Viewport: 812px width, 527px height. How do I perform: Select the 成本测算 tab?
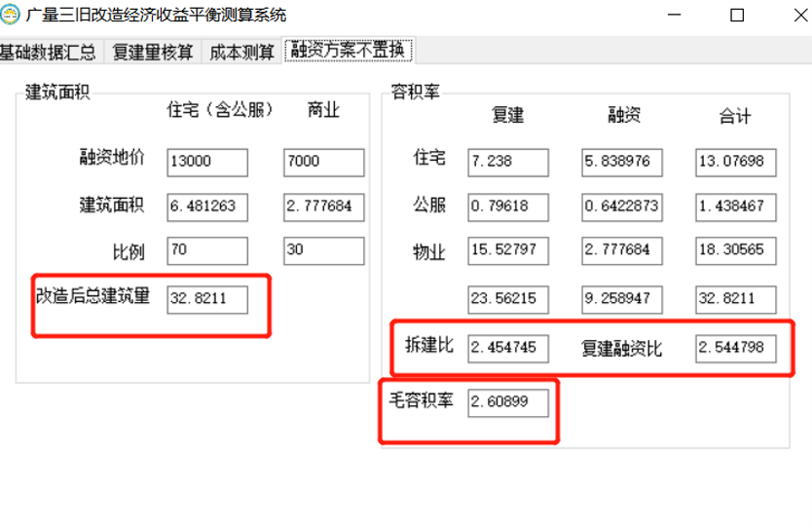click(240, 52)
